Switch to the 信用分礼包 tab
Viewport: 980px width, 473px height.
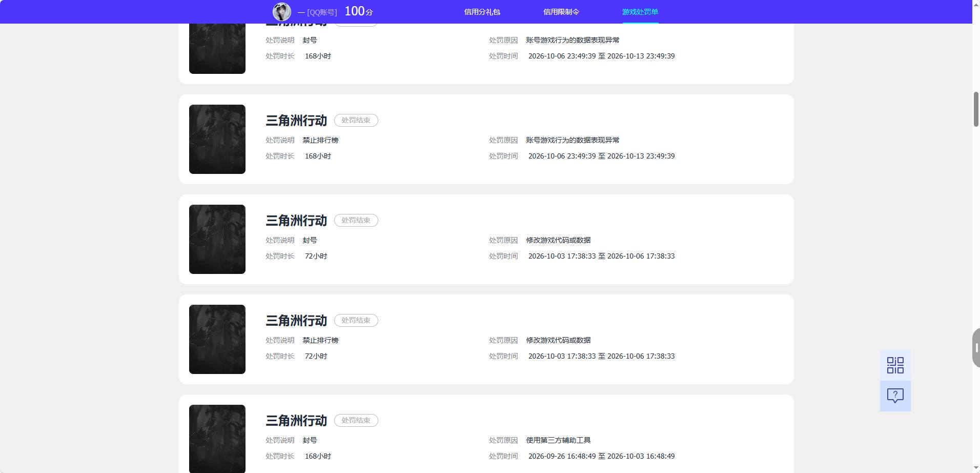[x=482, y=12]
